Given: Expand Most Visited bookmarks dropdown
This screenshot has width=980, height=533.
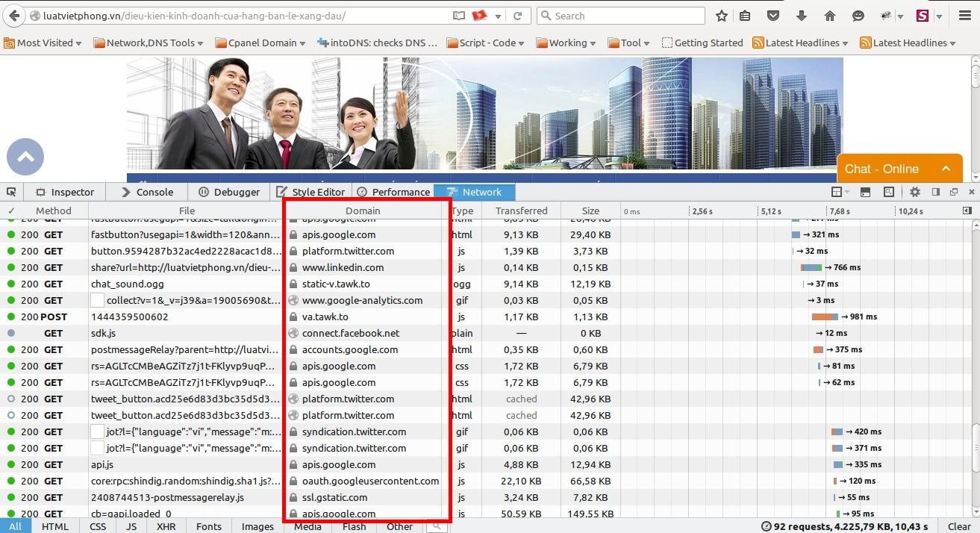Looking at the screenshot, I should 43,43.
